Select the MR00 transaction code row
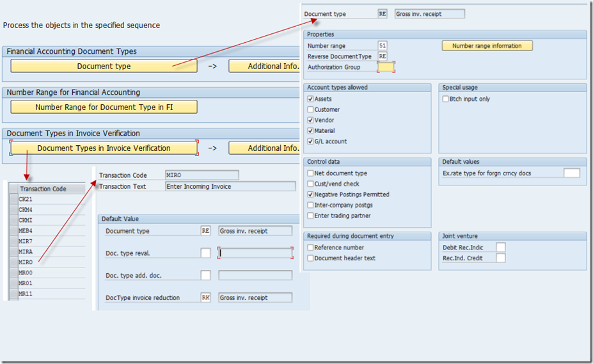This screenshot has width=593, height=364. tap(52, 273)
